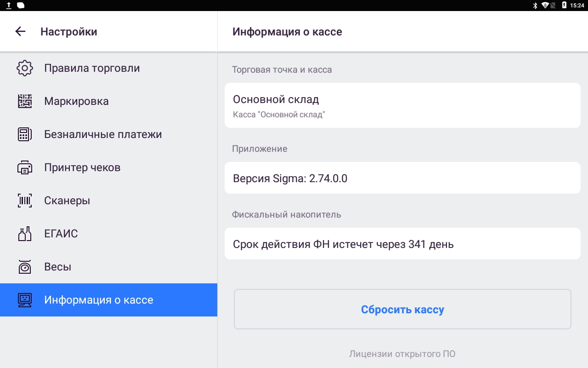Viewport: 588px width, 368px height.
Task: Tap the Сбросить кассу button
Action: (x=402, y=309)
